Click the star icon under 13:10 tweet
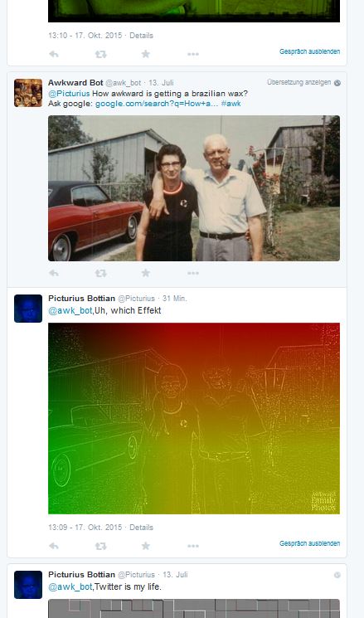The width and height of the screenshot is (364, 618). click(146, 54)
